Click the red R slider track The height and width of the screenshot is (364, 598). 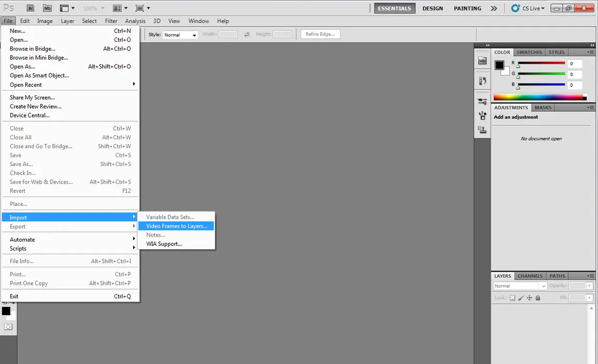541,63
